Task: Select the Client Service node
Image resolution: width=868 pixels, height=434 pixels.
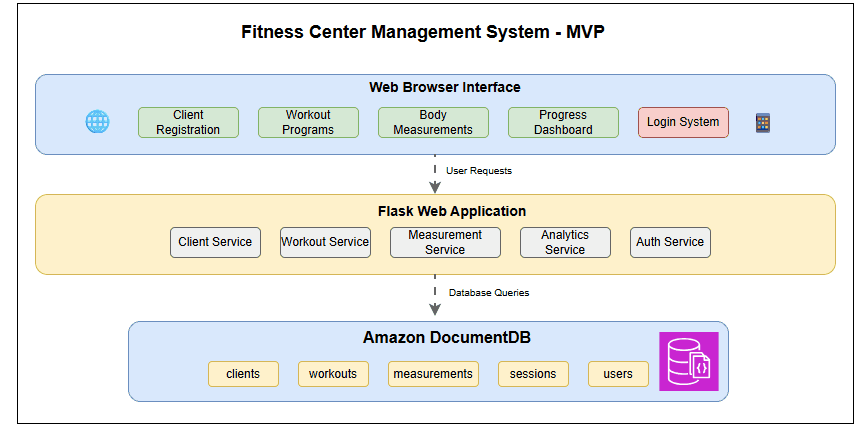Action: 215,242
